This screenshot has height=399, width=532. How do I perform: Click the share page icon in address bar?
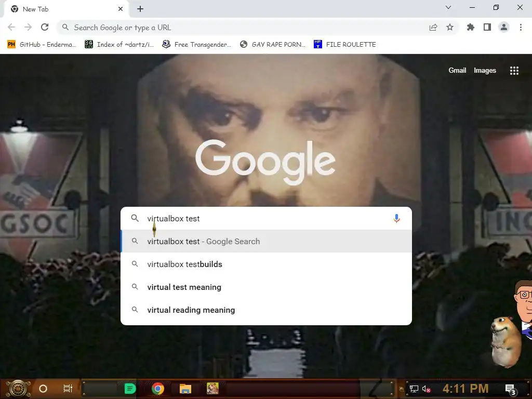(x=433, y=28)
